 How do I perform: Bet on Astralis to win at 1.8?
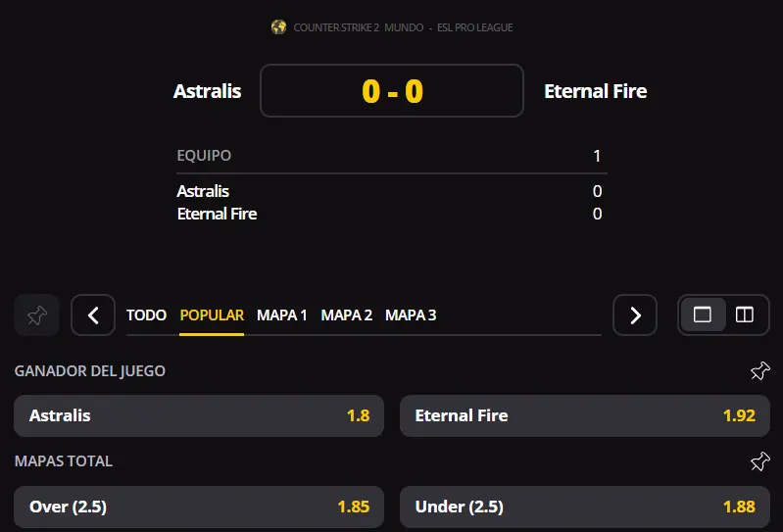click(199, 415)
